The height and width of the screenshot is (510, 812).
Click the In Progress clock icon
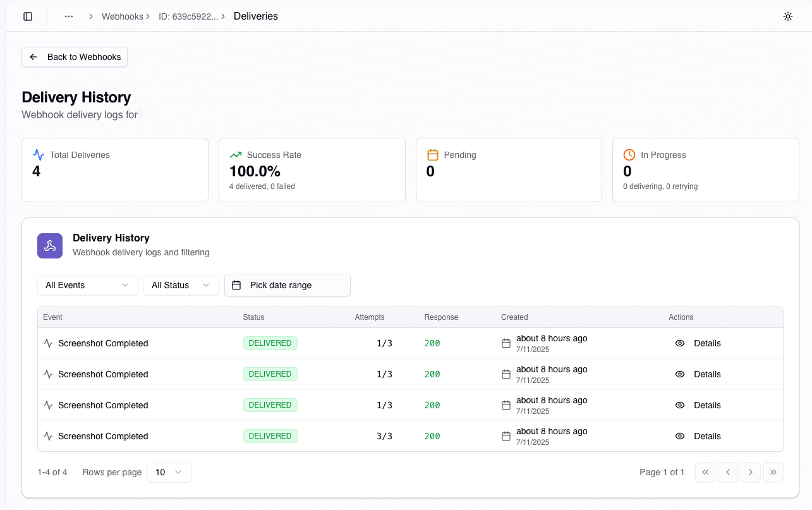point(629,155)
